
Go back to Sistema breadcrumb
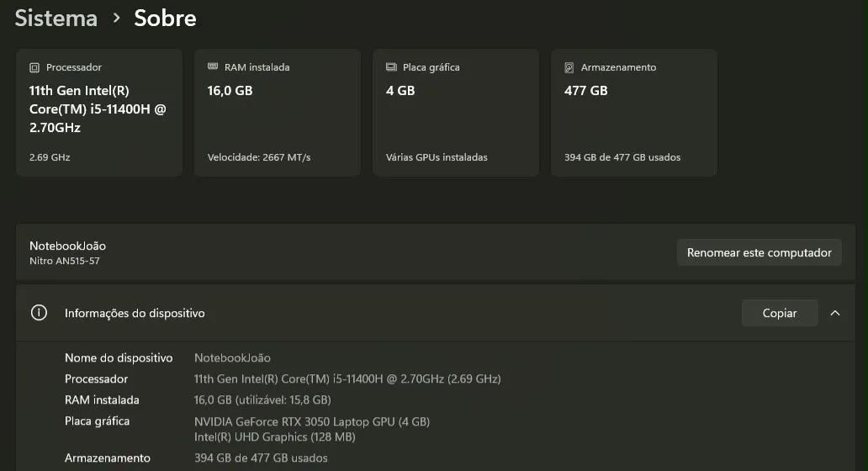[56, 19]
